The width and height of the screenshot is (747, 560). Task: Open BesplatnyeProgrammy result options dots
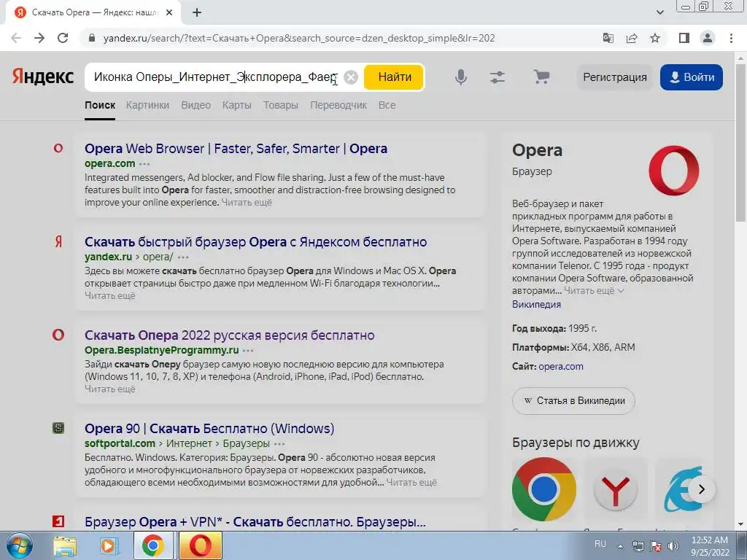(248, 351)
